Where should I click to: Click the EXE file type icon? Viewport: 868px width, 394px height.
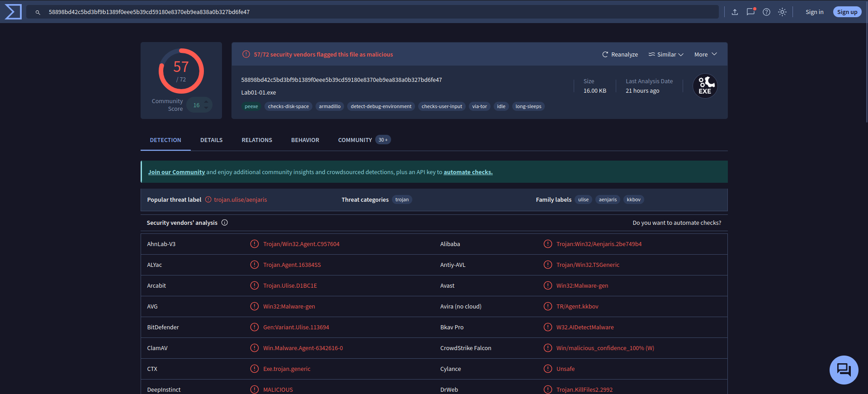click(705, 86)
